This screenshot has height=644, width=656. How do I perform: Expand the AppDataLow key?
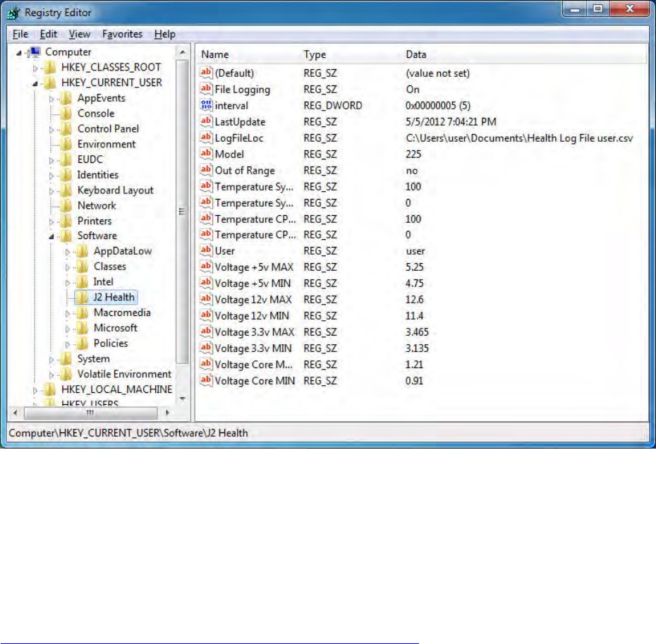coord(67,252)
